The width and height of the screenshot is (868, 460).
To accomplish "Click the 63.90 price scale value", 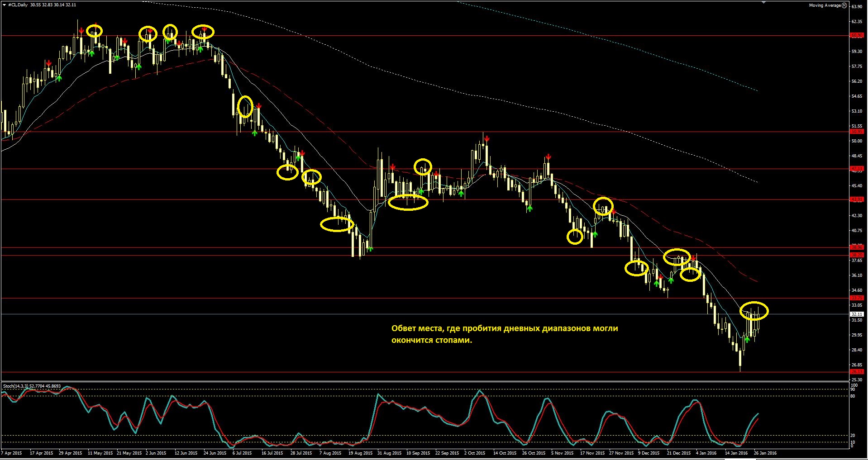I will tap(857, 7).
